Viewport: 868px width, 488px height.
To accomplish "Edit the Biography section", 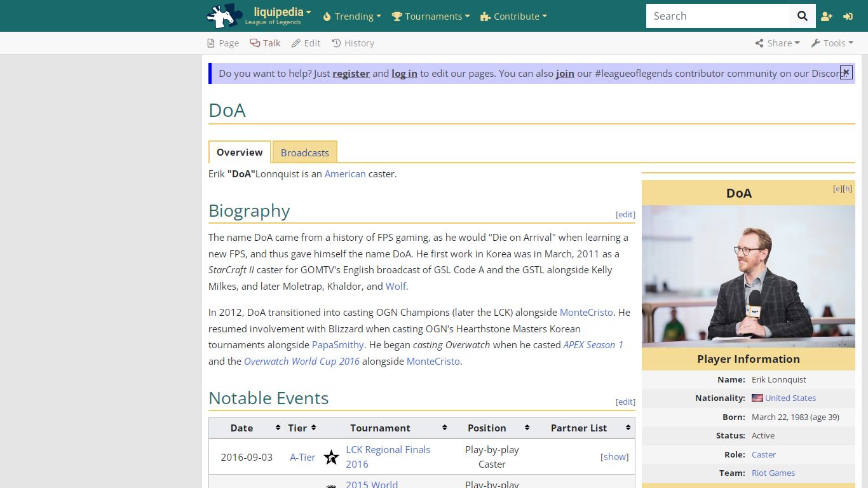I will 625,215.
